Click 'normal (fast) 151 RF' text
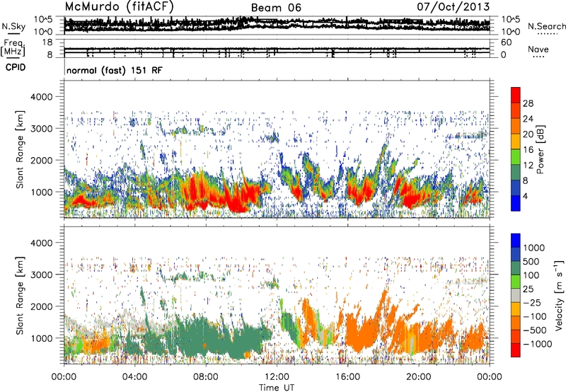 point(115,70)
